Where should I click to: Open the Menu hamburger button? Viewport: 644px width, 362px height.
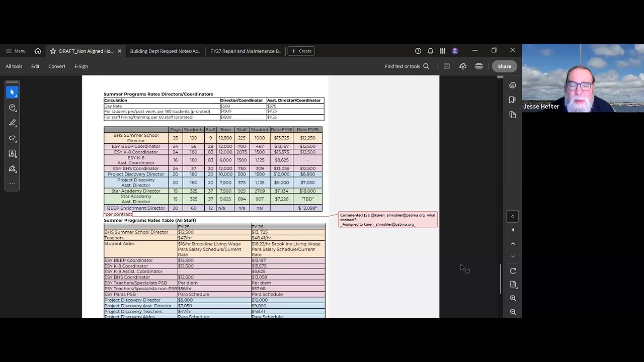[x=15, y=51]
